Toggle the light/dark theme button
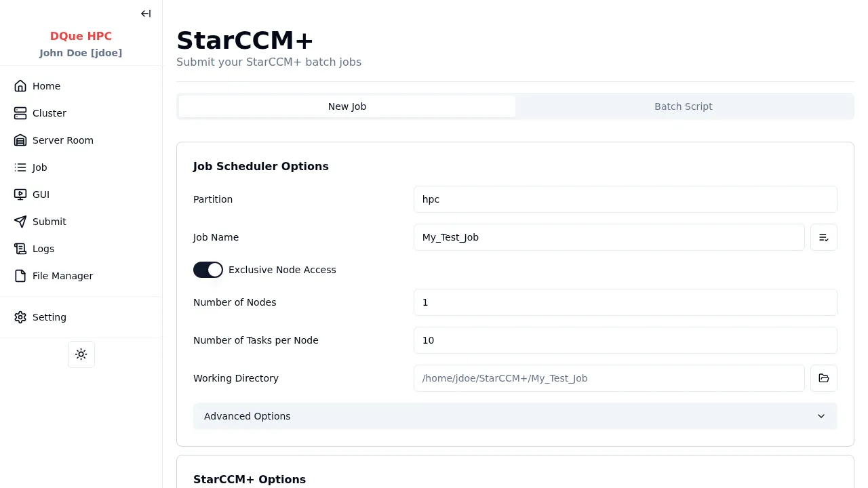This screenshot has height=488, width=868. point(81,354)
